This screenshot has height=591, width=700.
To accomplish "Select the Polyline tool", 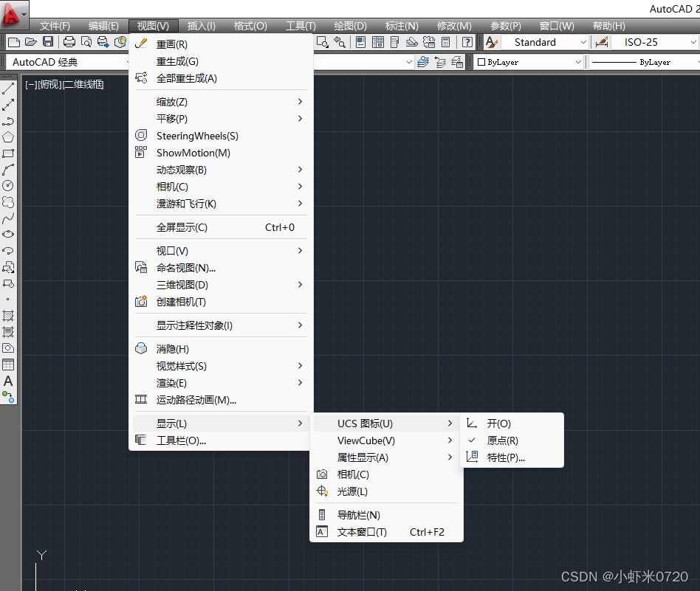I will [x=8, y=121].
